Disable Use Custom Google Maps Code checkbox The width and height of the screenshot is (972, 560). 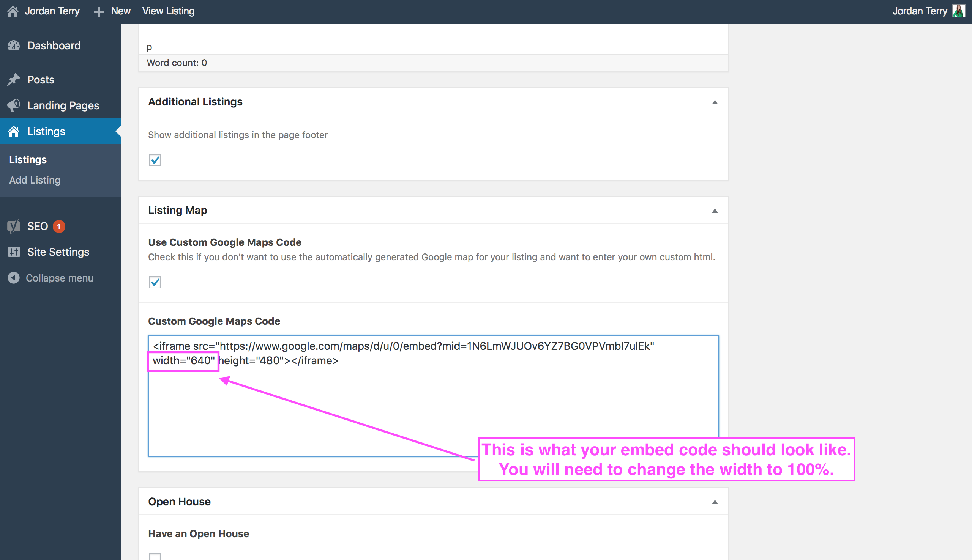click(x=155, y=282)
